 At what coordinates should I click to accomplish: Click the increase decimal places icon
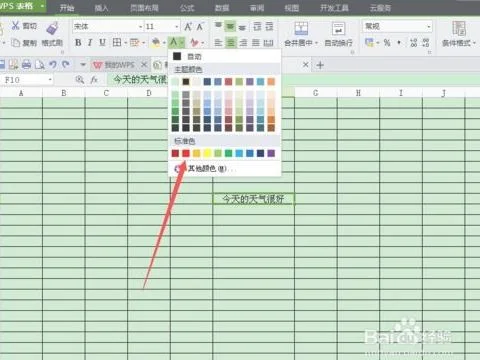(413, 43)
